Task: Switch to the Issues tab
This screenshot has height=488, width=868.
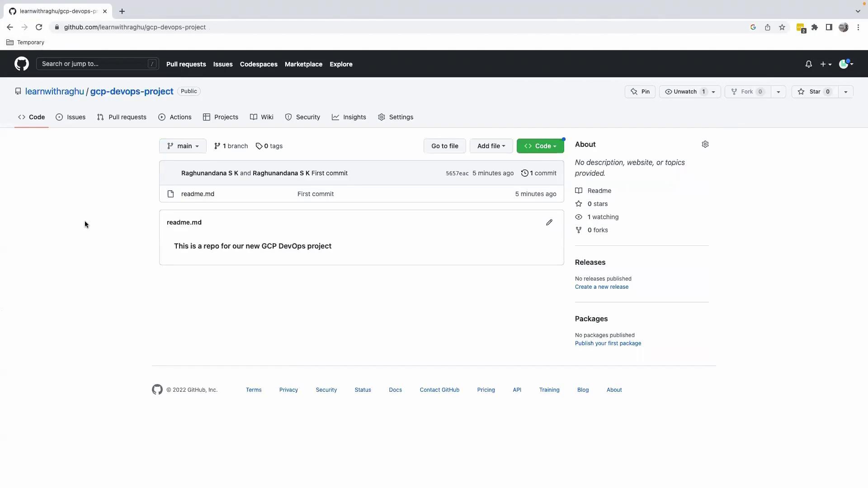Action: pos(71,117)
